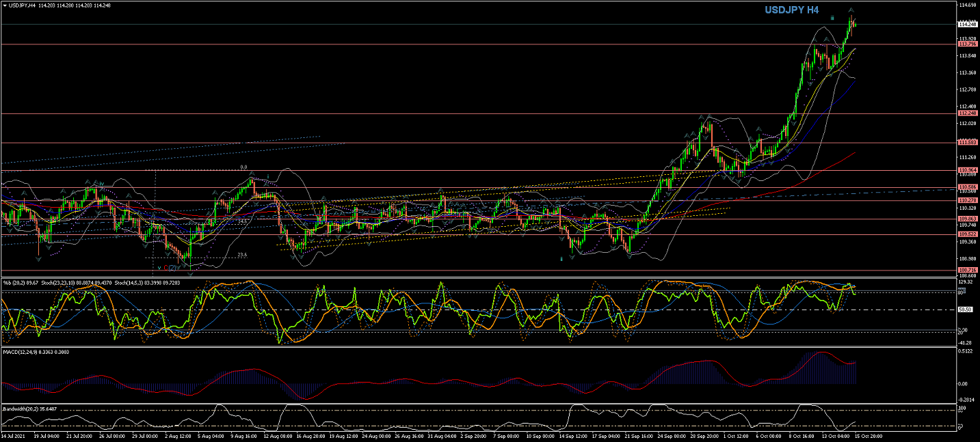Click the 14 Jul 2021 date on time axis
The image size is (980, 442).
pyautogui.click(x=14, y=435)
